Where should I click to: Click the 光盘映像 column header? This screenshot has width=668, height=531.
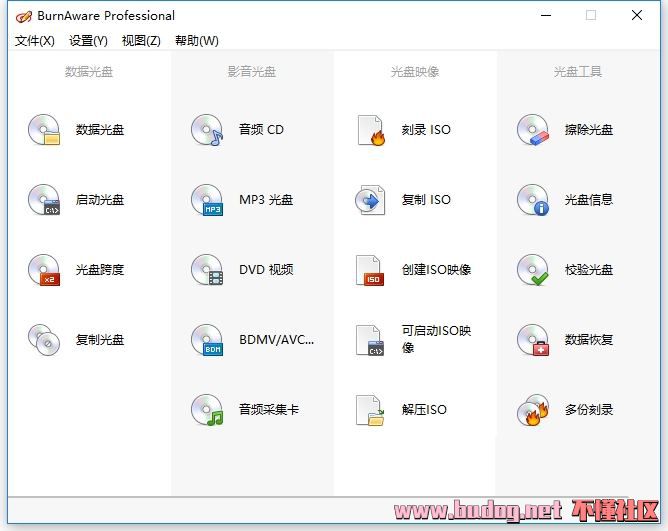(415, 72)
